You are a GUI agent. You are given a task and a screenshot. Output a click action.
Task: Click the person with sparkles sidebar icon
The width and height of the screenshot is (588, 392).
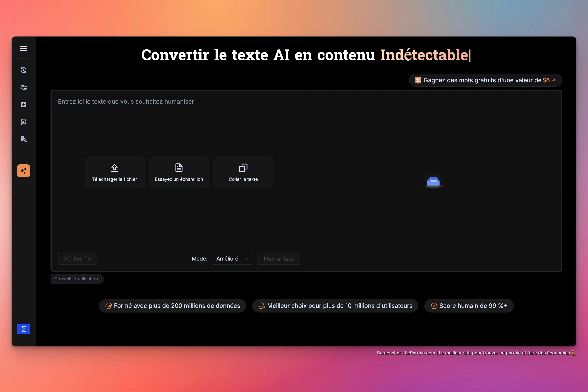24,87
